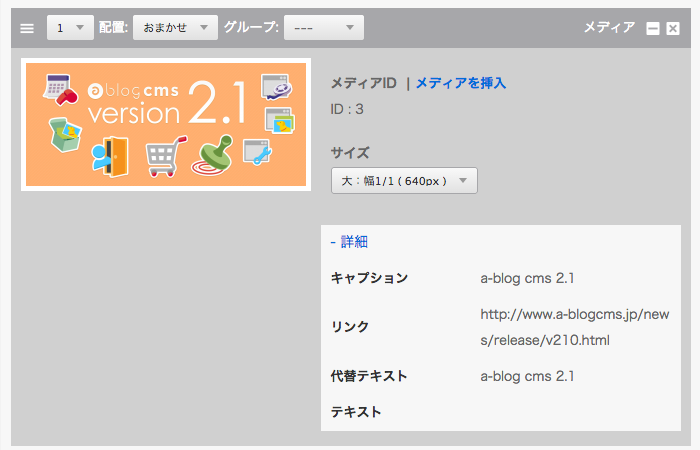Minimize the media unit panel
The image size is (700, 450).
653,29
